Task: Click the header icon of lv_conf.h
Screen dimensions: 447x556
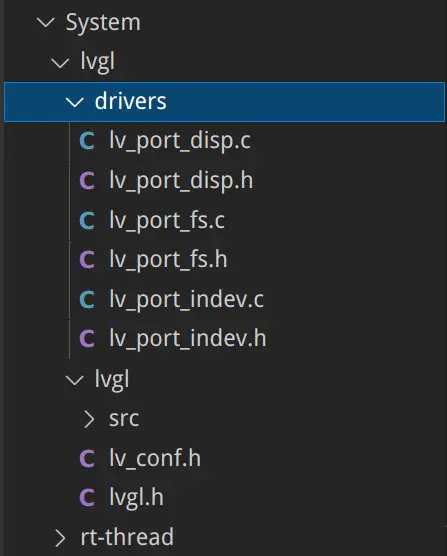Action: pyautogui.click(x=87, y=458)
